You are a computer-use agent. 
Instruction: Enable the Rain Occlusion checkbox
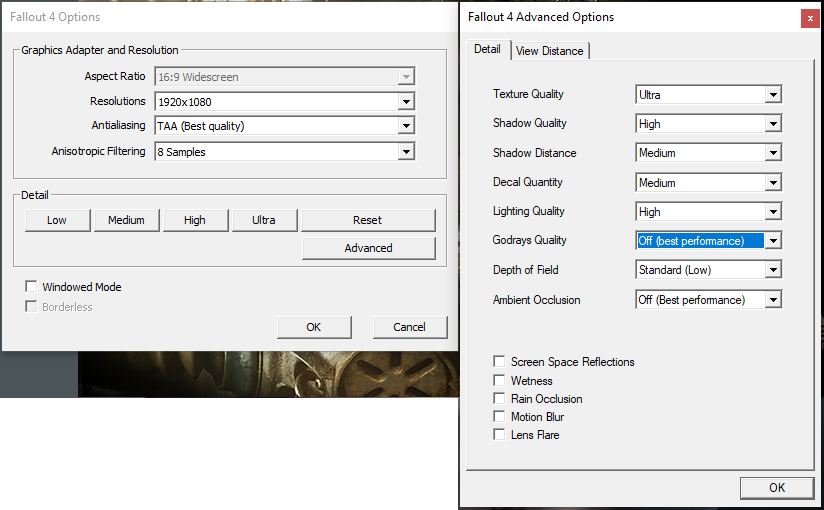[499, 399]
